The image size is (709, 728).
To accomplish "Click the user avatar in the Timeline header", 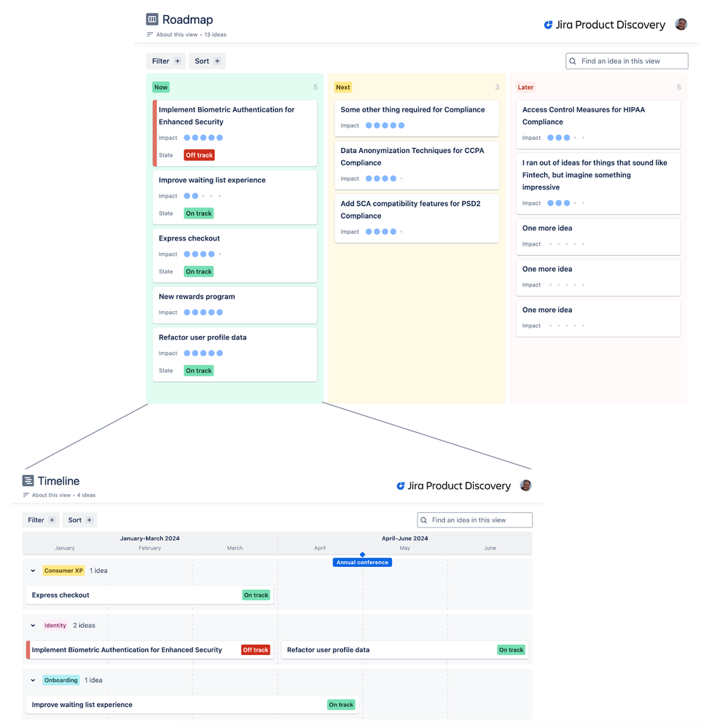I will [525, 485].
